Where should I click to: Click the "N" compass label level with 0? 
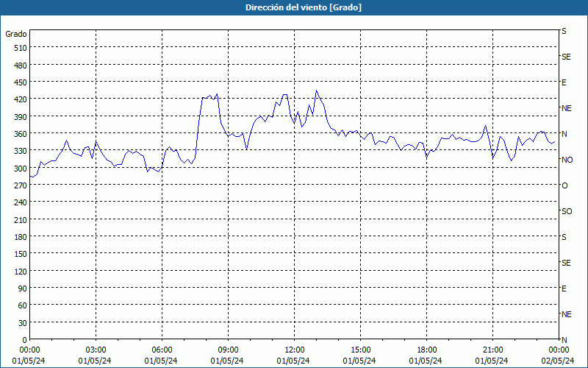click(564, 340)
